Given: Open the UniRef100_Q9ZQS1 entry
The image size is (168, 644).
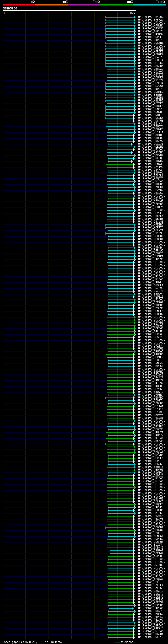Looking at the screenshot, I should (151, 86).
